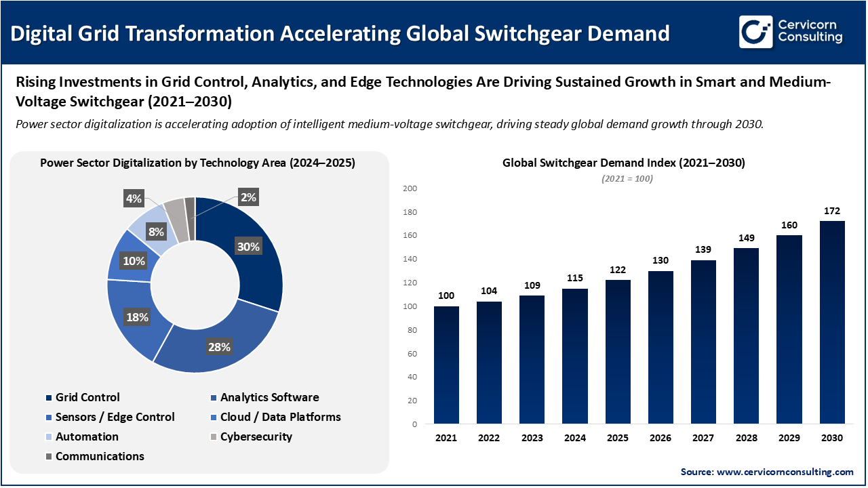The image size is (868, 488).
Task: Select the Cybersecurity legend marker
Action: tap(214, 436)
